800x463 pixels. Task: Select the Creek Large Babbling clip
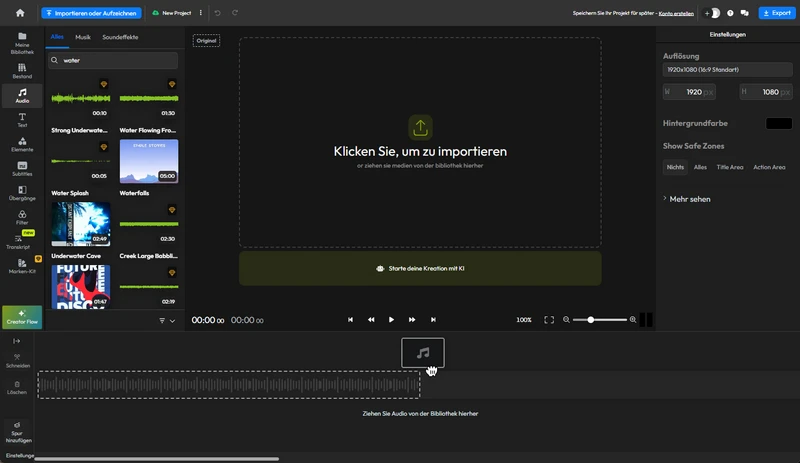tap(149, 224)
